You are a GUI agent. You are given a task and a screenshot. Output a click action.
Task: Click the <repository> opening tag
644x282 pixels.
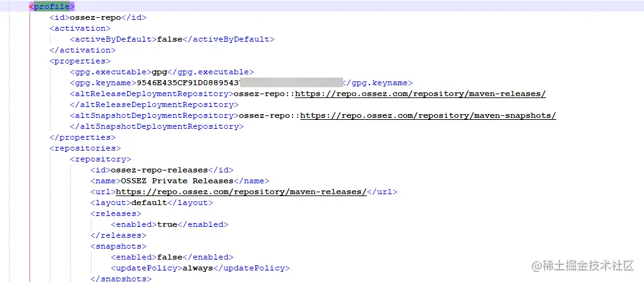(101, 159)
